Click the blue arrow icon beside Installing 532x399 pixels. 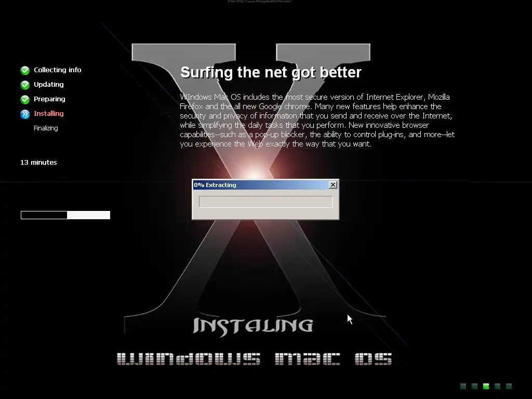(x=25, y=114)
